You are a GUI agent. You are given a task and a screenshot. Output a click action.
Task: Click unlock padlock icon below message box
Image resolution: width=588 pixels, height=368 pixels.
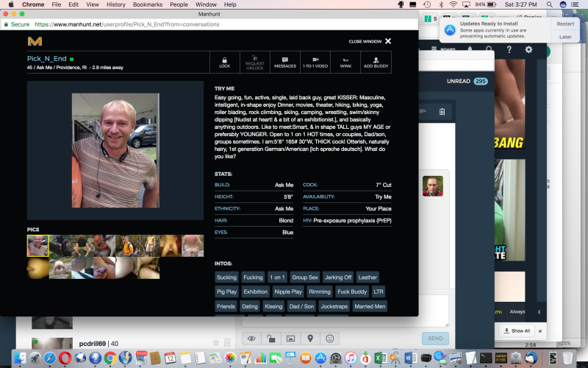(270, 339)
